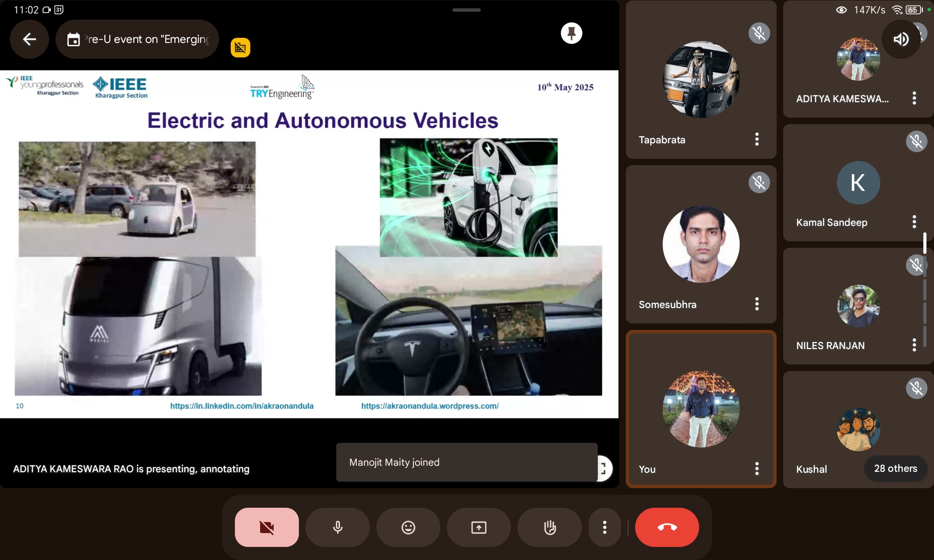Turn the camera on
Viewport: 934px width, 560px height.
point(267,527)
